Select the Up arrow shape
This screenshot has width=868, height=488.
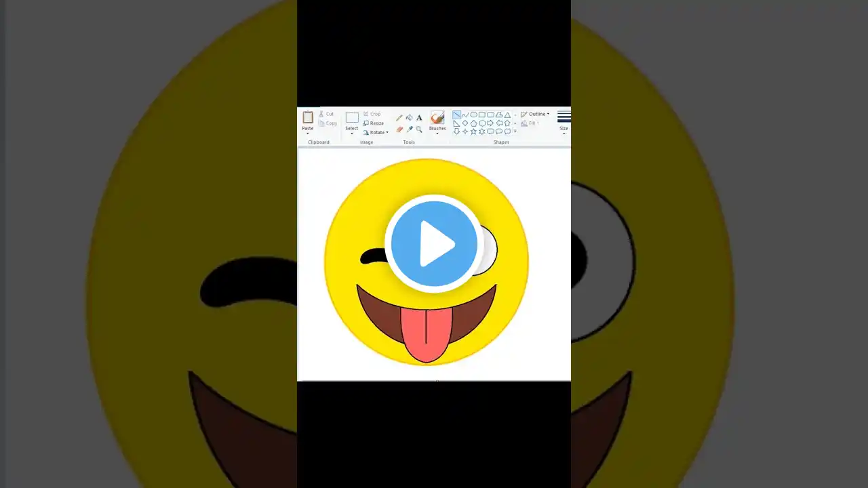click(507, 123)
